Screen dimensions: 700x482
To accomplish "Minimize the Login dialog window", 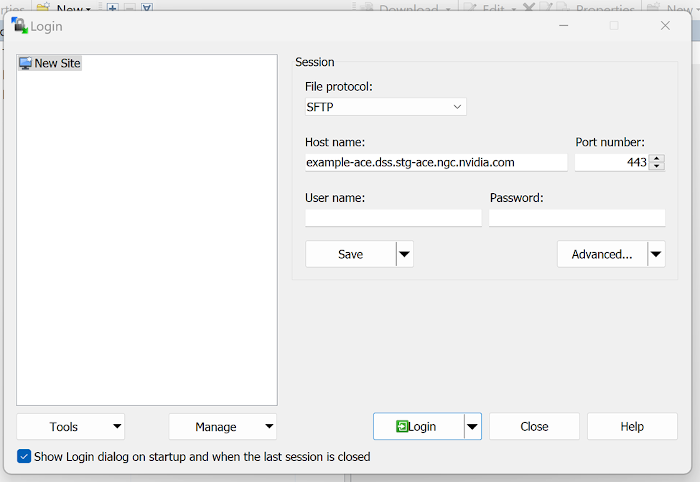I will [x=564, y=25].
